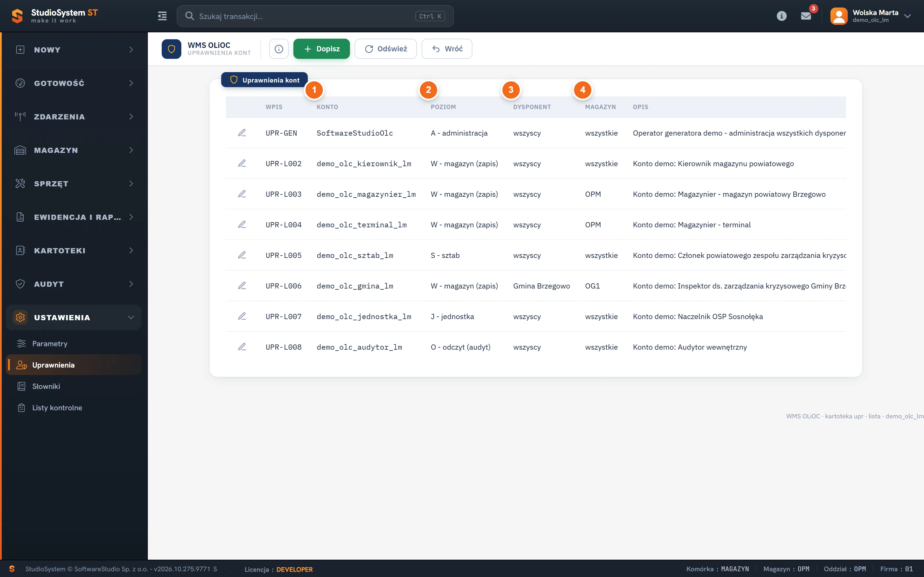Screen dimensions: 924x577
Task: Edit the UPR-L005 entry with pencil icon
Action: [242, 255]
